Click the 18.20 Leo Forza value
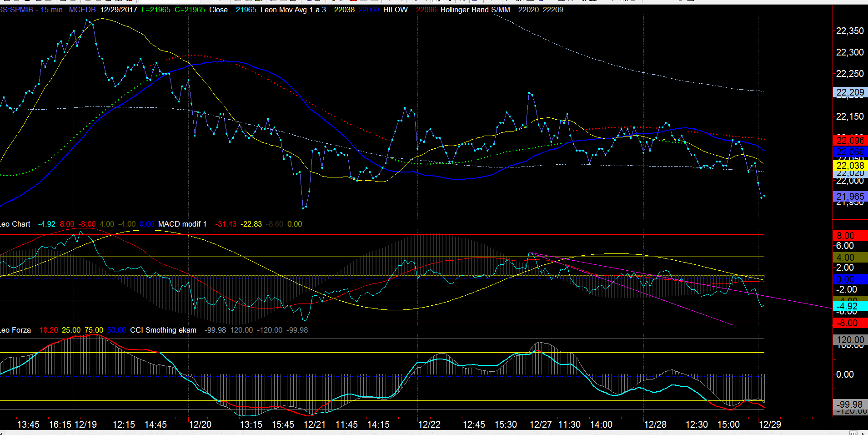868x435 pixels. pyautogui.click(x=49, y=330)
